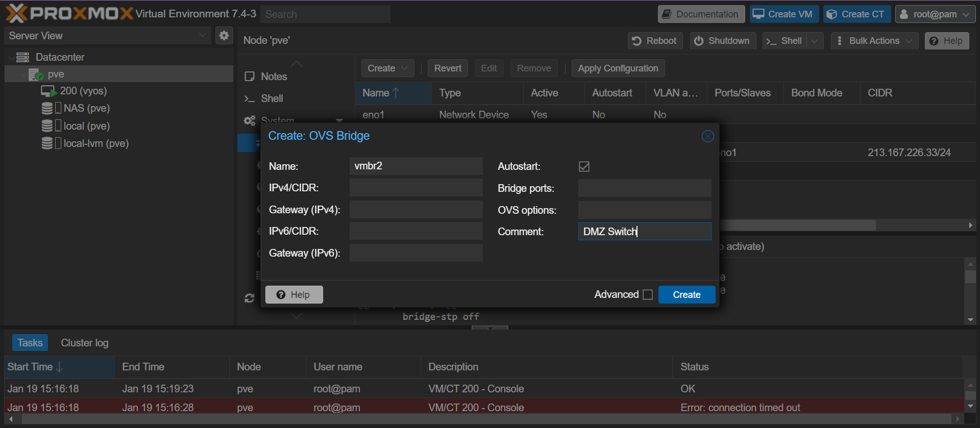Click question mark icon in dialog Help
The image size is (980, 428).
coord(281,295)
